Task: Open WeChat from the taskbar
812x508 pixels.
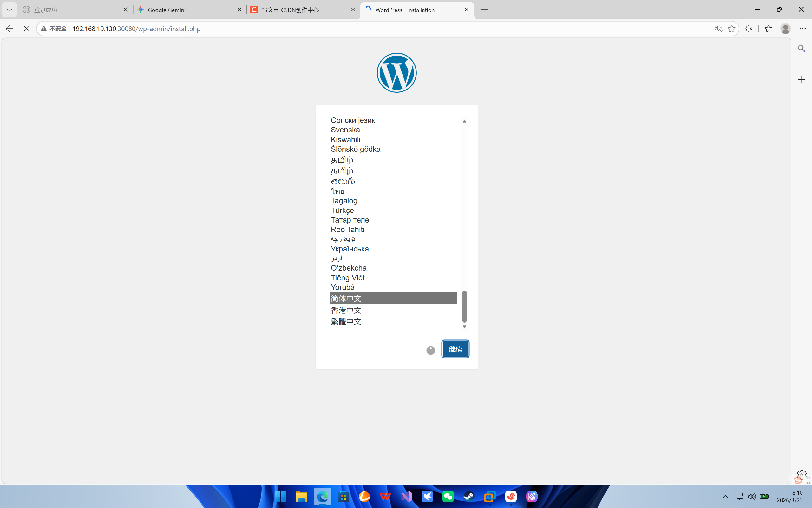Action: (x=448, y=497)
